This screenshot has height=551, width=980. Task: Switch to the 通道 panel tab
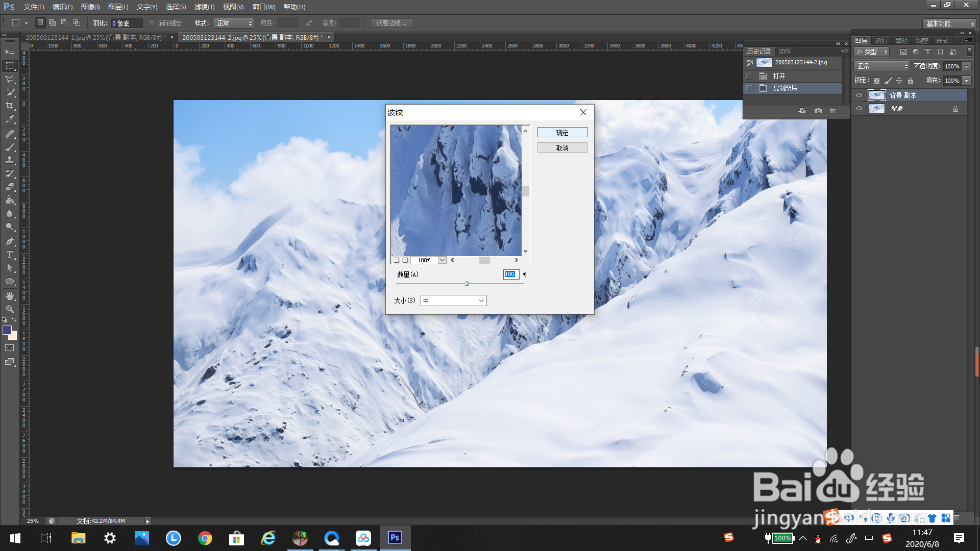[x=881, y=41]
